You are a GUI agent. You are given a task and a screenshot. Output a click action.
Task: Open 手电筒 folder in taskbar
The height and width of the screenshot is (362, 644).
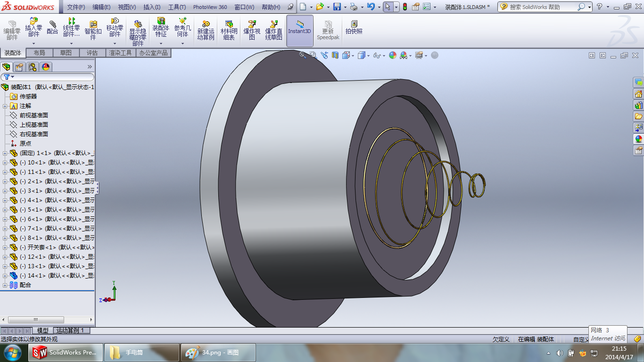[142, 353]
